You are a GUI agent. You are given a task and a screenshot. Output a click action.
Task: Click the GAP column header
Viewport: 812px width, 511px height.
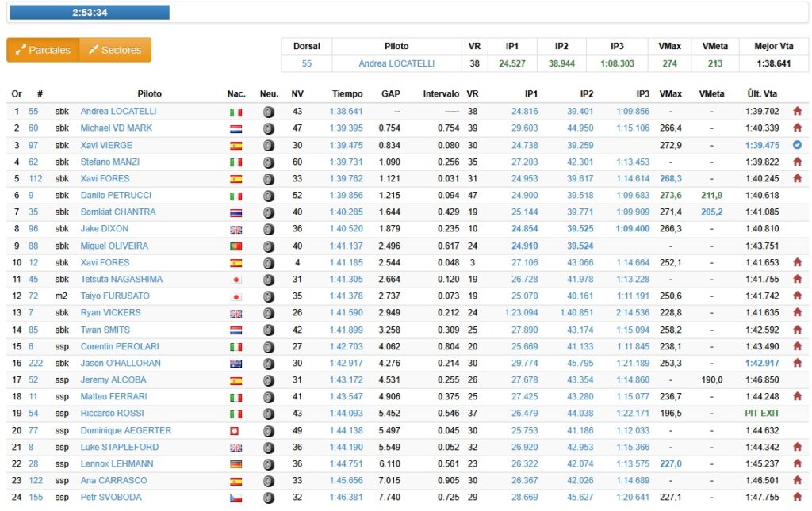390,93
